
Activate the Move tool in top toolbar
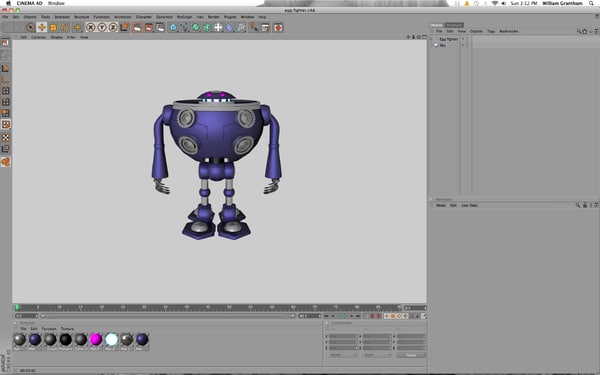pos(42,27)
